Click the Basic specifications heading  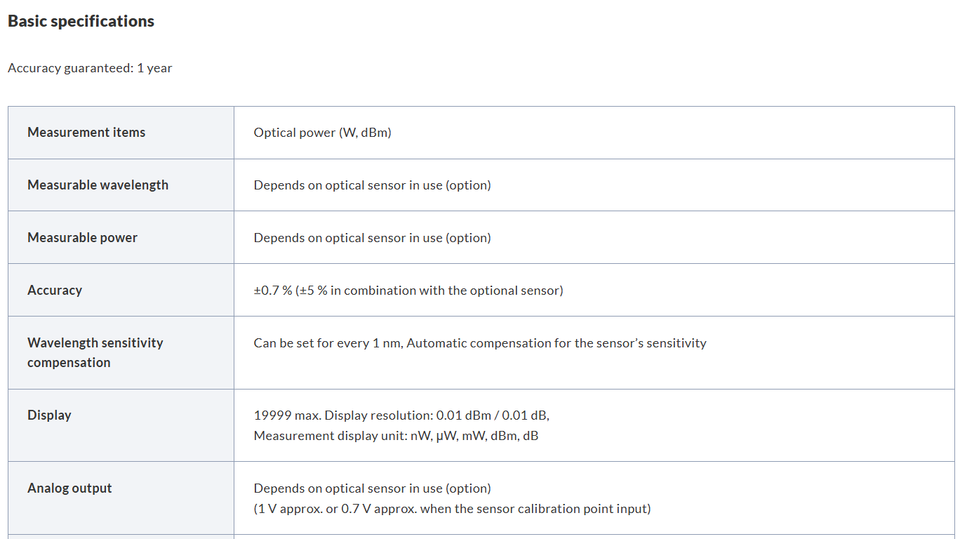81,21
